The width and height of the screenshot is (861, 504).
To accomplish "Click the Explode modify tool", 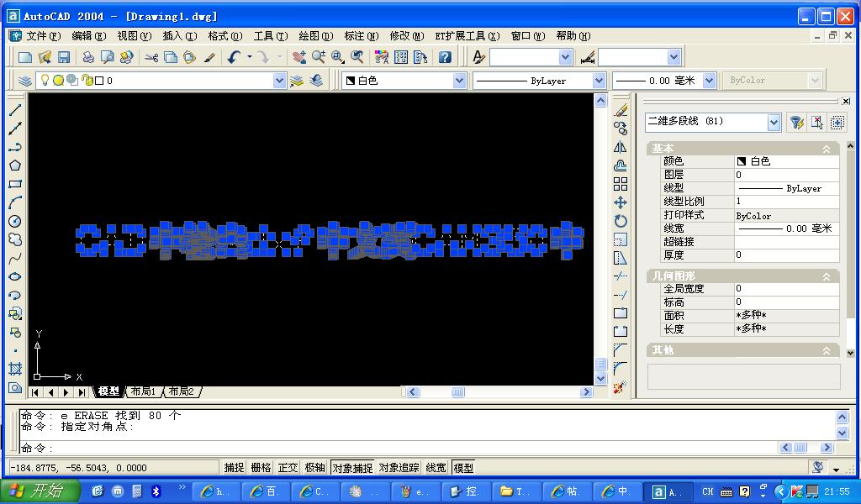I will click(621, 387).
